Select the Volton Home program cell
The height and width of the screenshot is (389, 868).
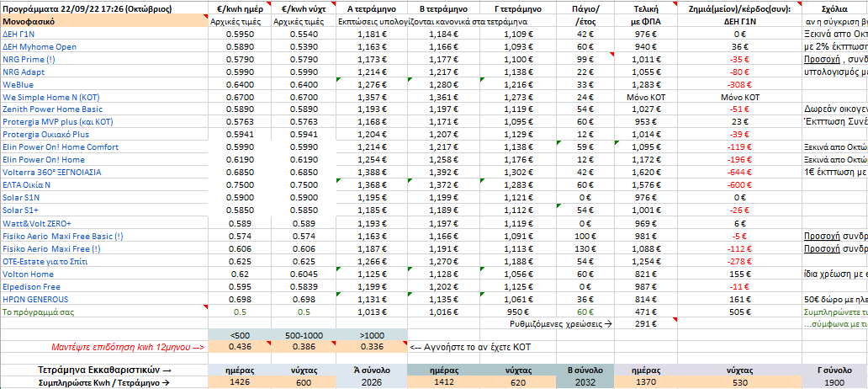pos(104,274)
